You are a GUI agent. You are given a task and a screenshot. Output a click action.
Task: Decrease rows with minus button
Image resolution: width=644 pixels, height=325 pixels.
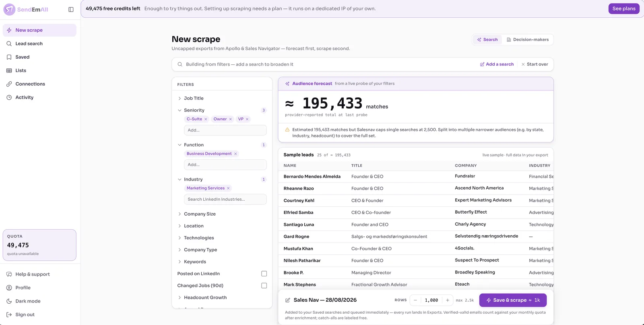click(415, 300)
